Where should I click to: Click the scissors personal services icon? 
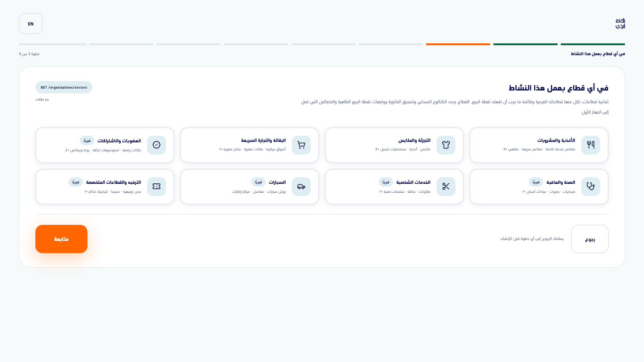[x=446, y=187]
